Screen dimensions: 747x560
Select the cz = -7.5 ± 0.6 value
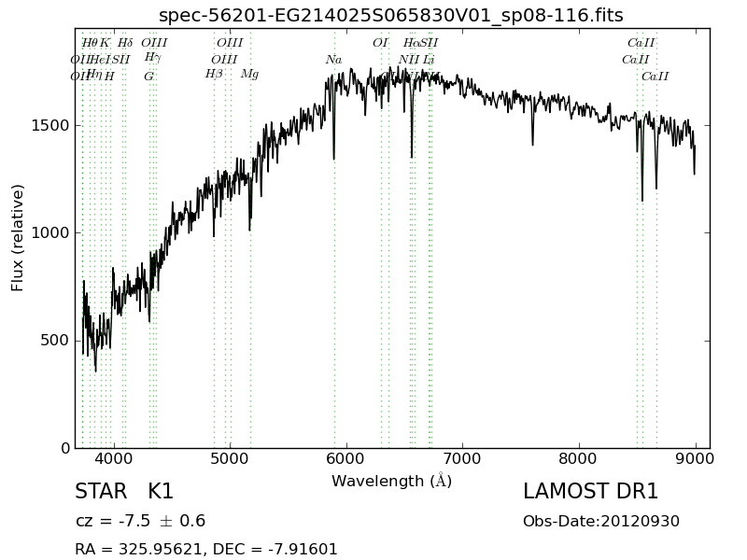(x=141, y=521)
